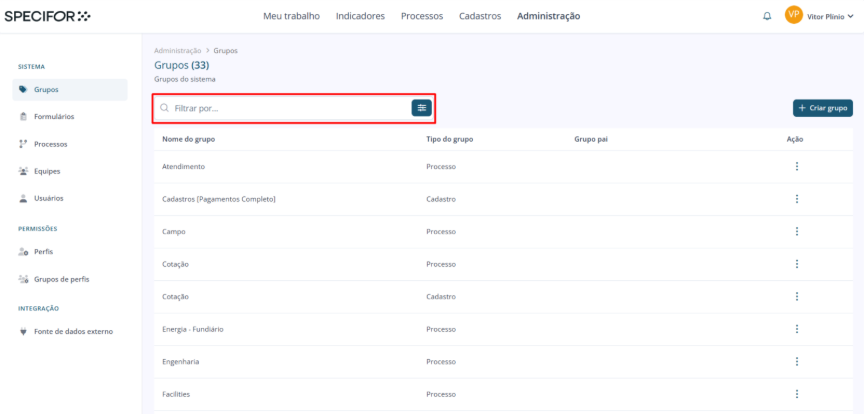Click the Specifor logo

[47, 16]
